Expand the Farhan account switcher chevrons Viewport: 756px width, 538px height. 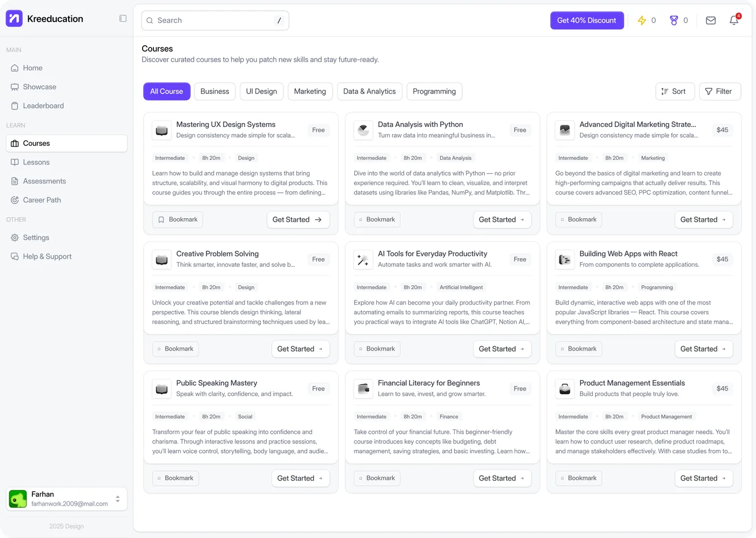point(118,499)
